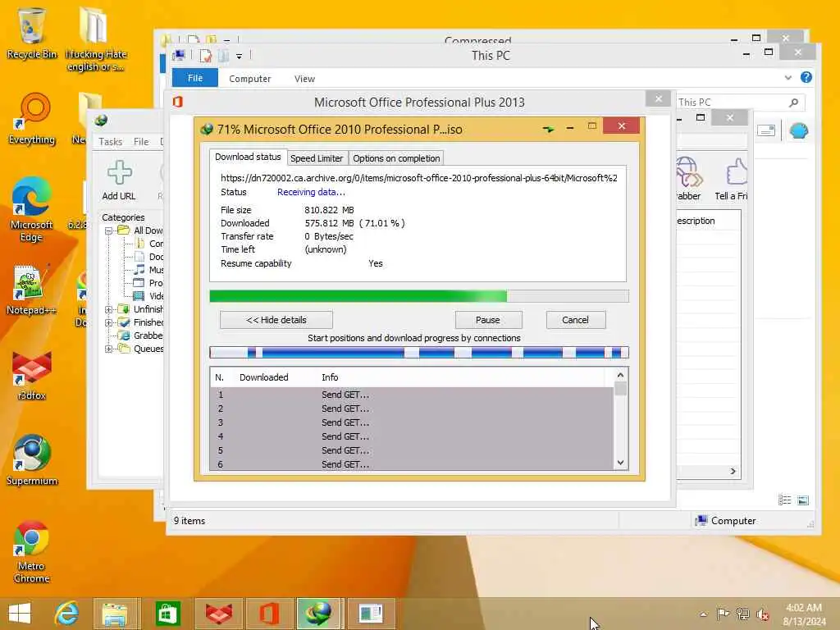Expand the This PC ribbon chevron
The image size is (840, 630).
(788, 78)
